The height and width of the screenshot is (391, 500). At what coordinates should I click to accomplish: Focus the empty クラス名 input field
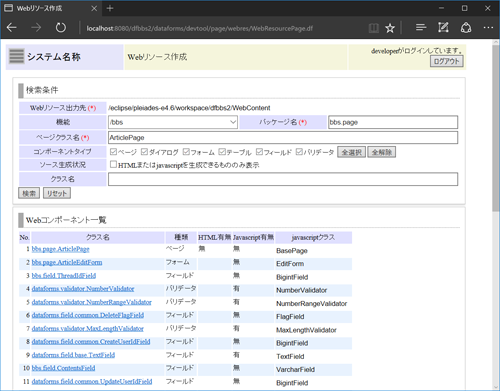(x=283, y=179)
